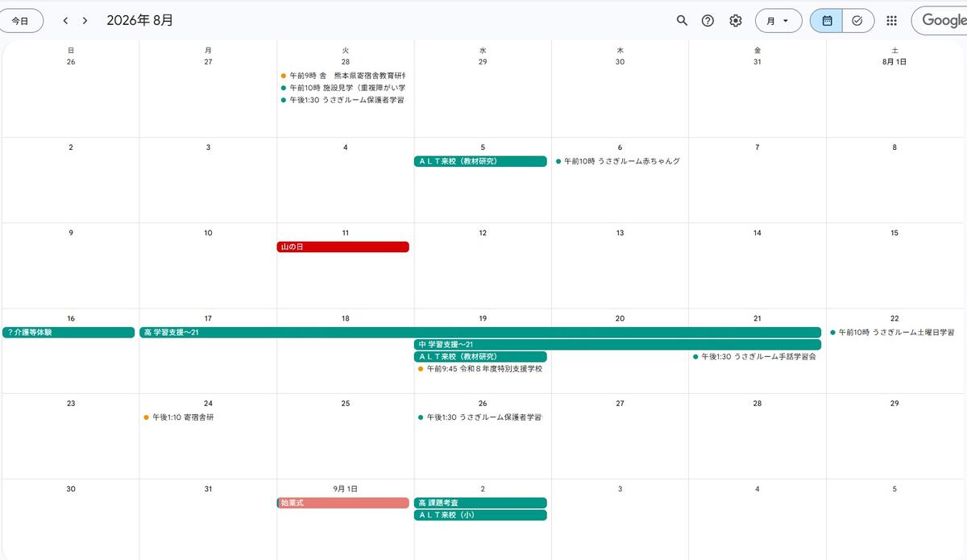Switch to calendar view toggle
Viewport: 967px width, 560px height.
point(827,21)
